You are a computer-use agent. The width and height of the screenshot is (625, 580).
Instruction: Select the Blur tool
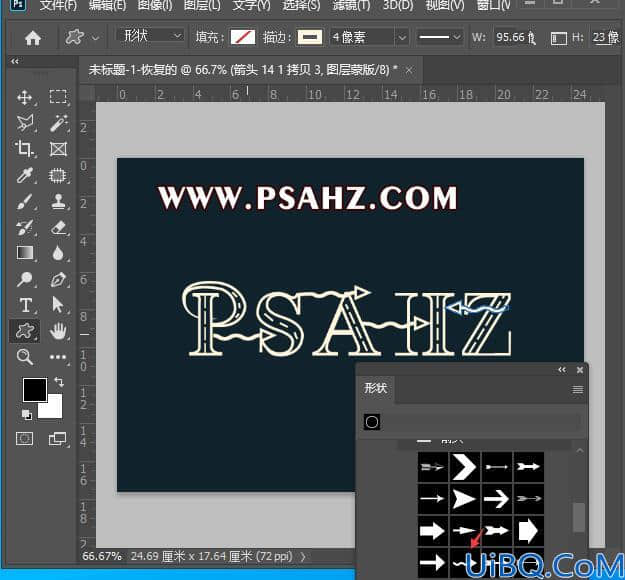tap(58, 253)
